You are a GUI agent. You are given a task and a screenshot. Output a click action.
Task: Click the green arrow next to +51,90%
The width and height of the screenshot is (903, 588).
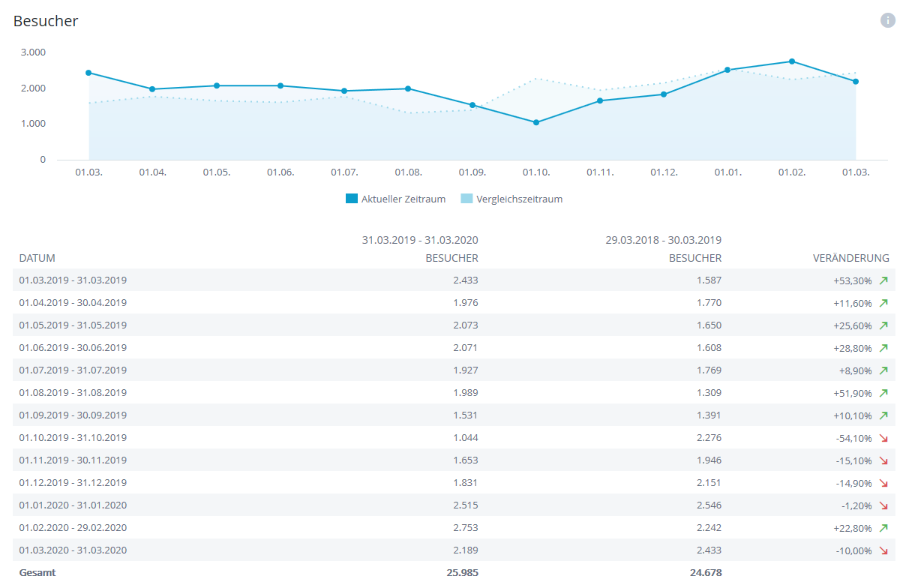(x=883, y=393)
